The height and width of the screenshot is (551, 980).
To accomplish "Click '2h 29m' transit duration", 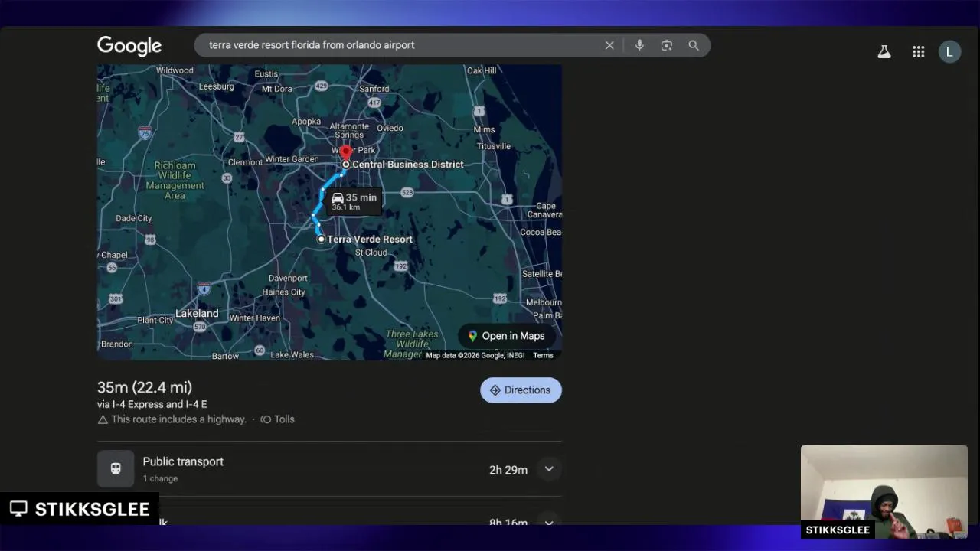I will click(x=508, y=470).
